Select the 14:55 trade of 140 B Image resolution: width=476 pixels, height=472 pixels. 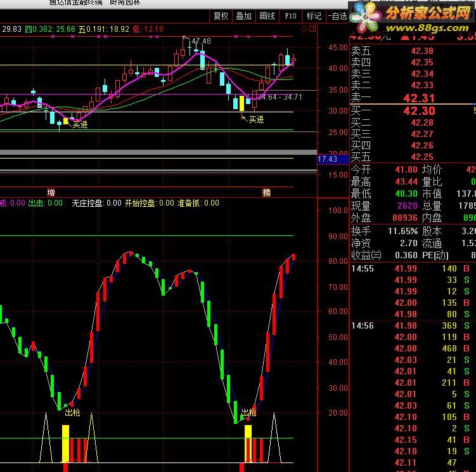[x=413, y=269]
